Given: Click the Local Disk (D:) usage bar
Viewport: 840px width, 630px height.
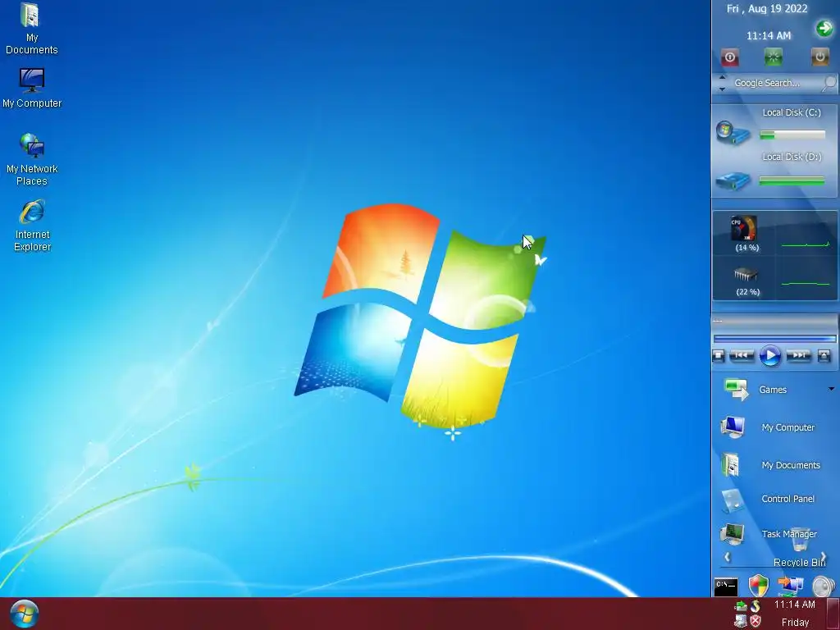Looking at the screenshot, I should [x=792, y=181].
